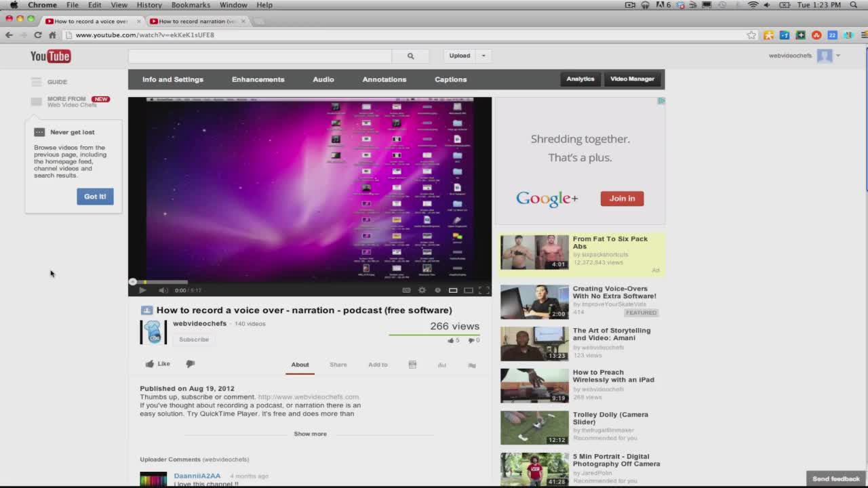The width and height of the screenshot is (868, 488).
Task: Click the browser reload icon
Action: 38,35
